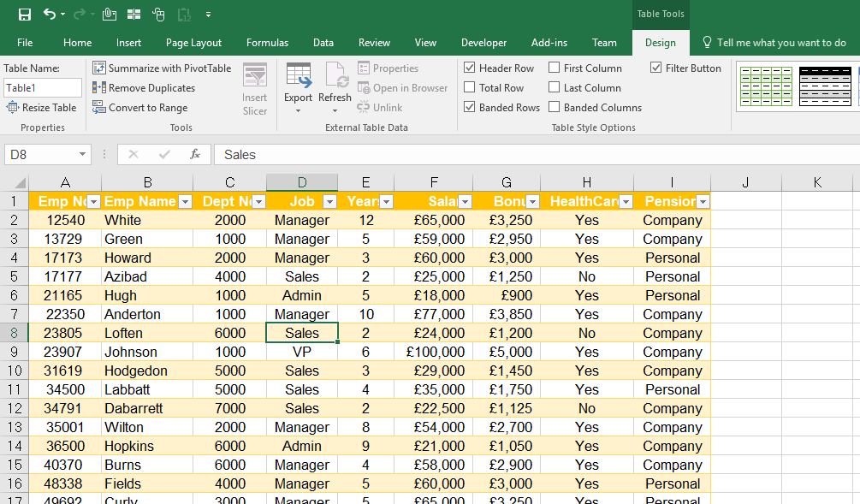Screen dimensions: 860x504
Task: Toggle the Banded Rows checkbox
Action: (x=470, y=107)
